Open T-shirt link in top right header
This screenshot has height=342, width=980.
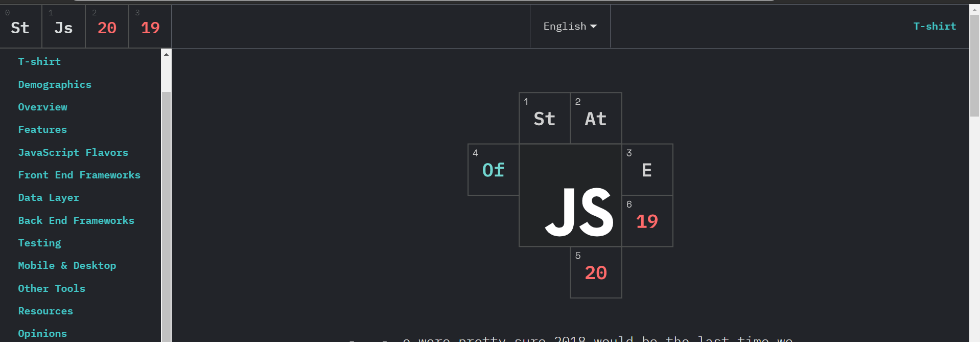coord(935,26)
